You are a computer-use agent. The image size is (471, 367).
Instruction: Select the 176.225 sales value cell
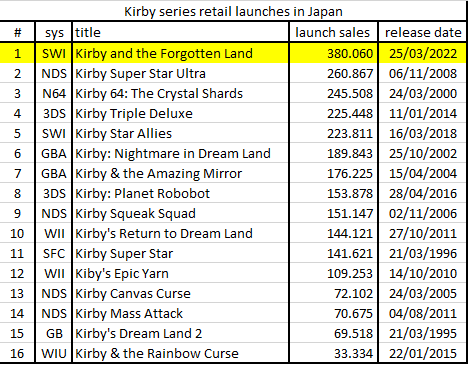click(333, 173)
